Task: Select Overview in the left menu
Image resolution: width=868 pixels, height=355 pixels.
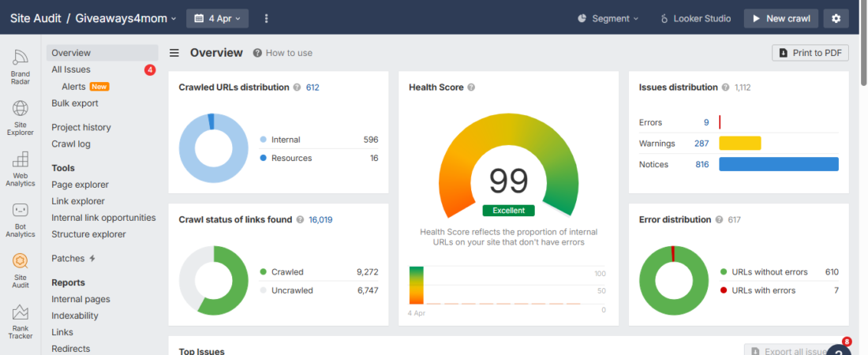Action: point(103,53)
